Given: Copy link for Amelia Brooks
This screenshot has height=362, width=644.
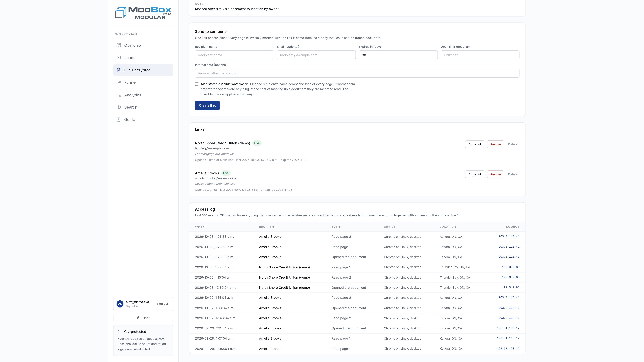Looking at the screenshot, I should [x=475, y=174].
